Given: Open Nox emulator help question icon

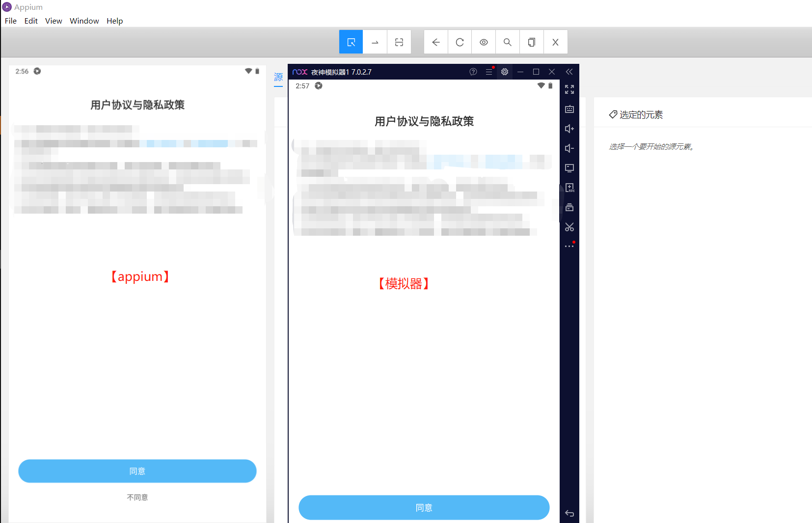Looking at the screenshot, I should [473, 72].
